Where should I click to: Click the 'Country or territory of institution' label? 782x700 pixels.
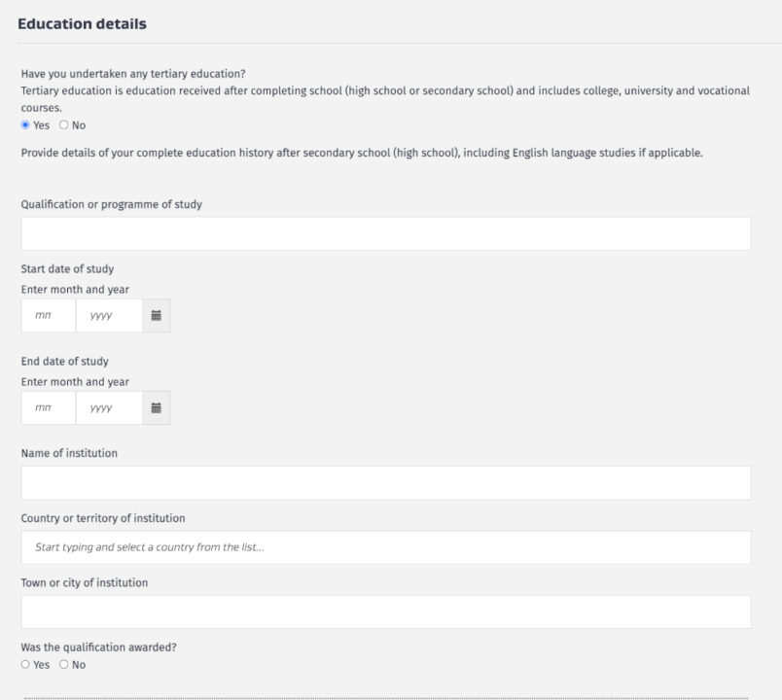coord(103,517)
